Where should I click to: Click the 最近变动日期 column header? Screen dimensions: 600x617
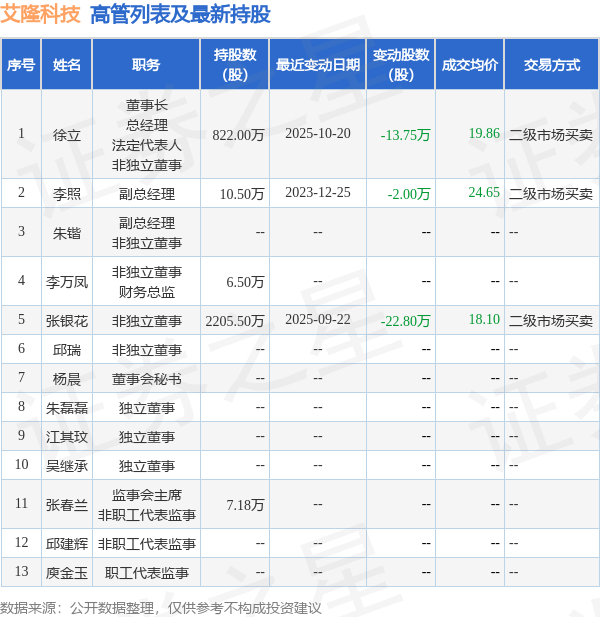(x=318, y=65)
